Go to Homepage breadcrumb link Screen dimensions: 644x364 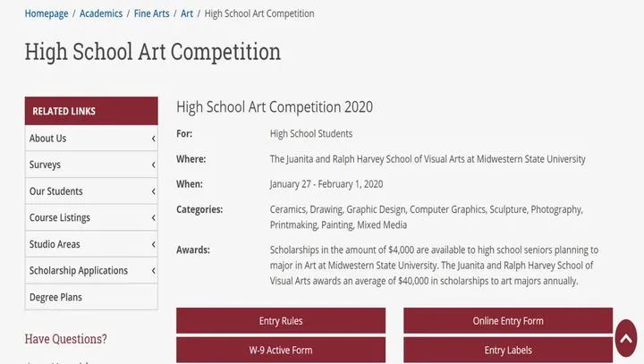pyautogui.click(x=47, y=13)
